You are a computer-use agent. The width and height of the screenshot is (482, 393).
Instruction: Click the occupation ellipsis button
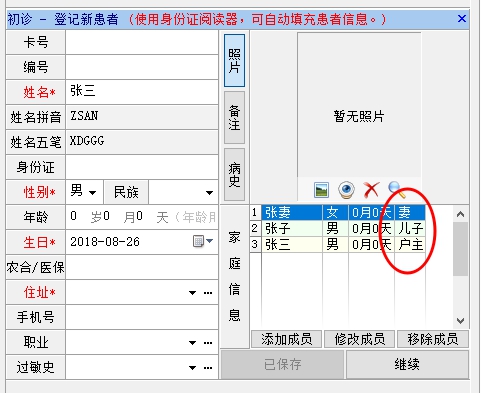tap(208, 343)
